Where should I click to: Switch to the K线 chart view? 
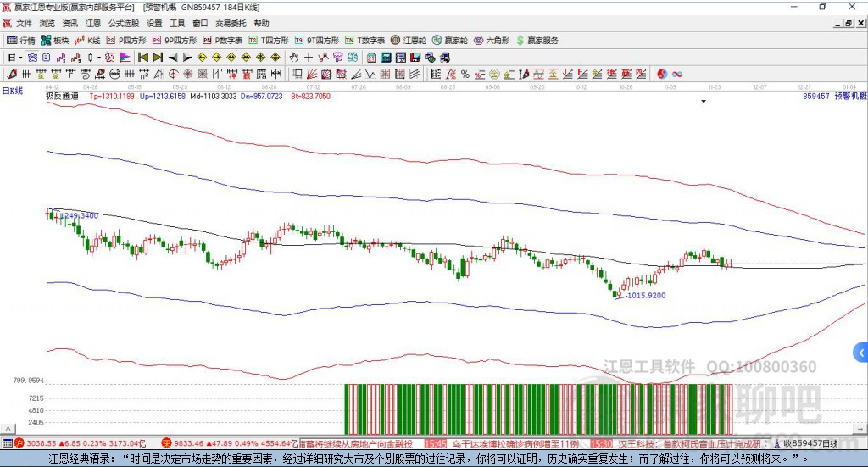[88, 40]
